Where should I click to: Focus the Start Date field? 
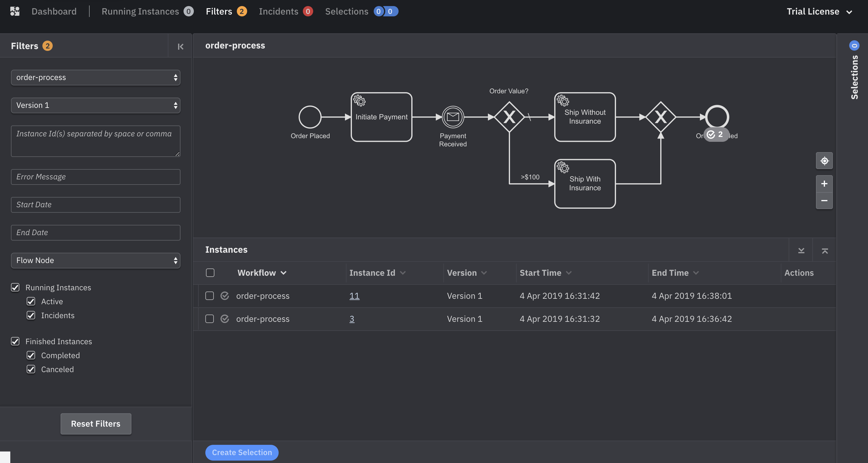coord(96,205)
